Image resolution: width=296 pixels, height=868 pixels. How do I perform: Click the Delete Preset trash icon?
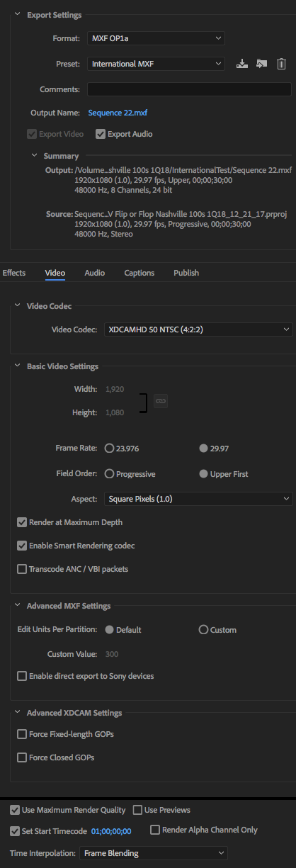[281, 64]
